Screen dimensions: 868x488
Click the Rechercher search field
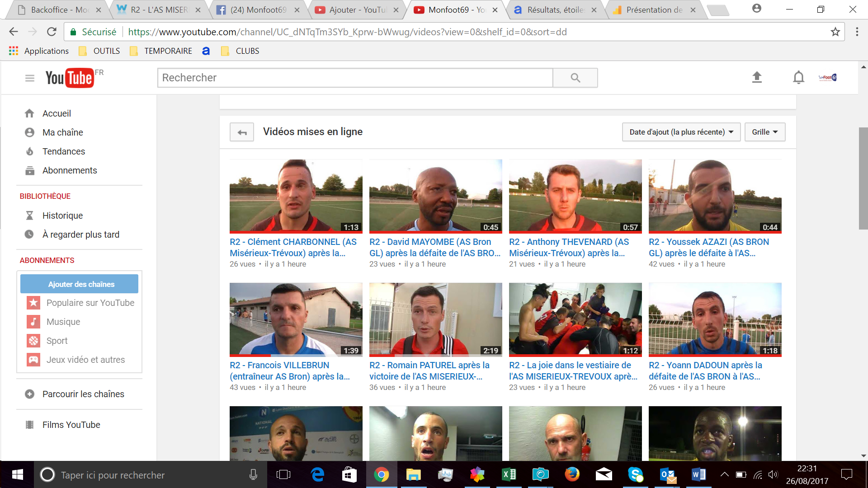pos(355,78)
